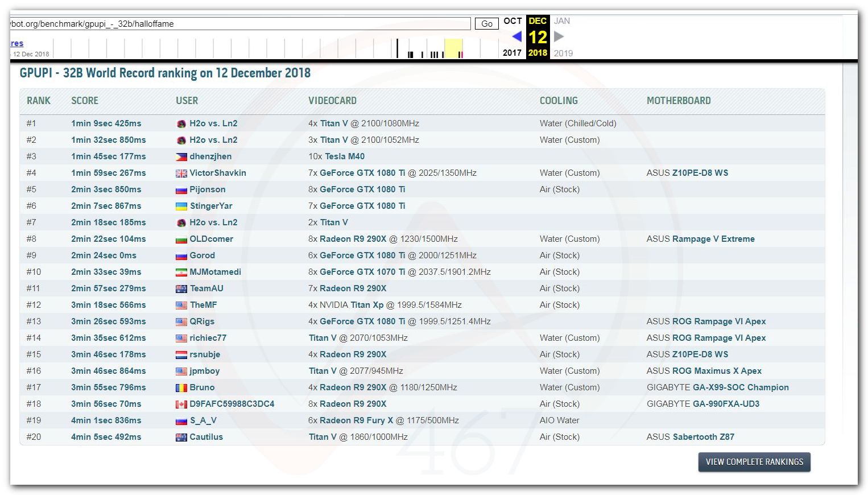Click the Russian flag beside S_A_V

(181, 420)
